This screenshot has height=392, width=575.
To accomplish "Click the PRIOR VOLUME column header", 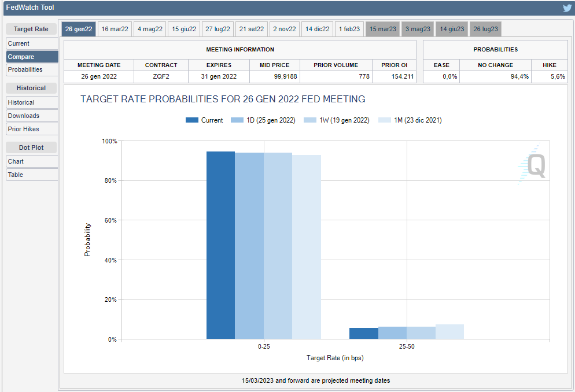I will [x=336, y=65].
